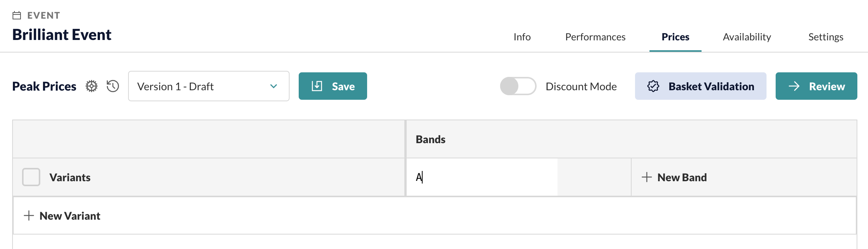Switch to the Info tab
Image resolution: width=868 pixels, height=249 pixels.
tap(522, 37)
